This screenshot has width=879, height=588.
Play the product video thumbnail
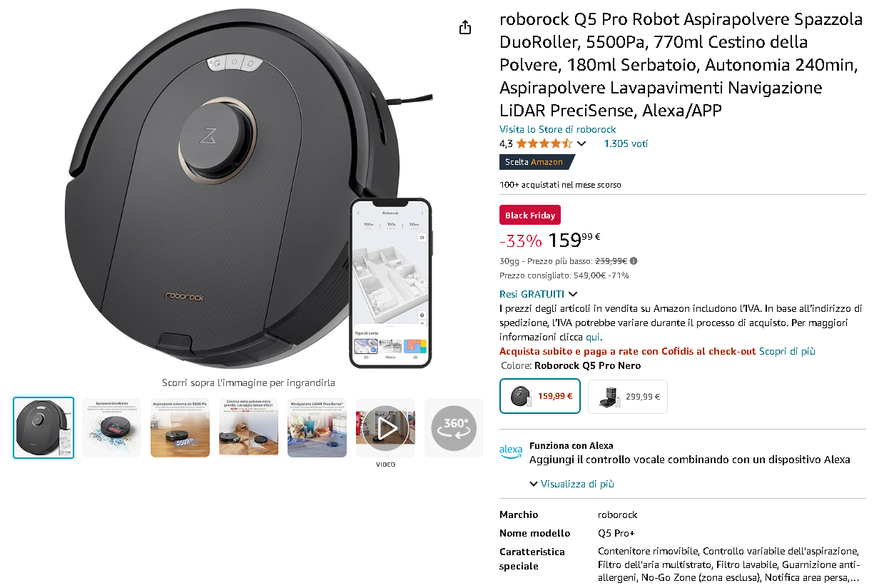pos(386,427)
